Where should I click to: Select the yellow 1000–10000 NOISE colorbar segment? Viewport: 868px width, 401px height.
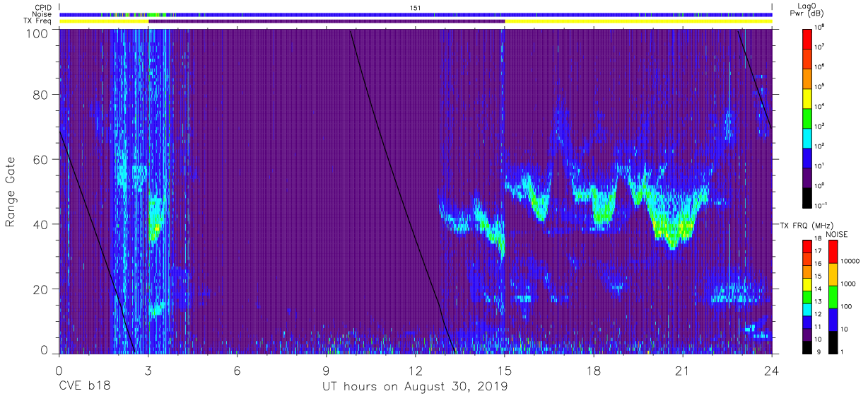coord(833,274)
